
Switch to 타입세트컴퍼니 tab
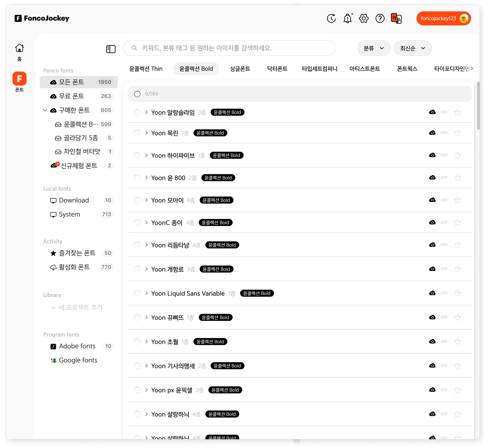[320, 69]
